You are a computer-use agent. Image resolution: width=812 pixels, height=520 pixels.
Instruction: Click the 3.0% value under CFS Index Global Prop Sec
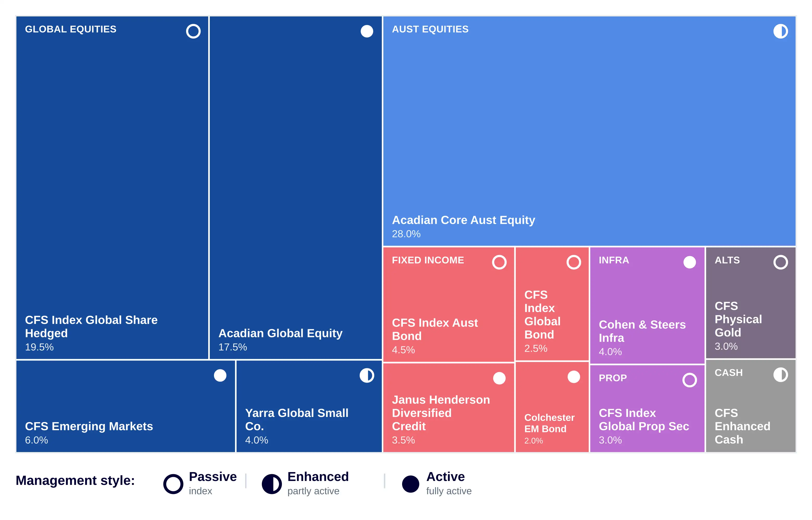pos(611,440)
